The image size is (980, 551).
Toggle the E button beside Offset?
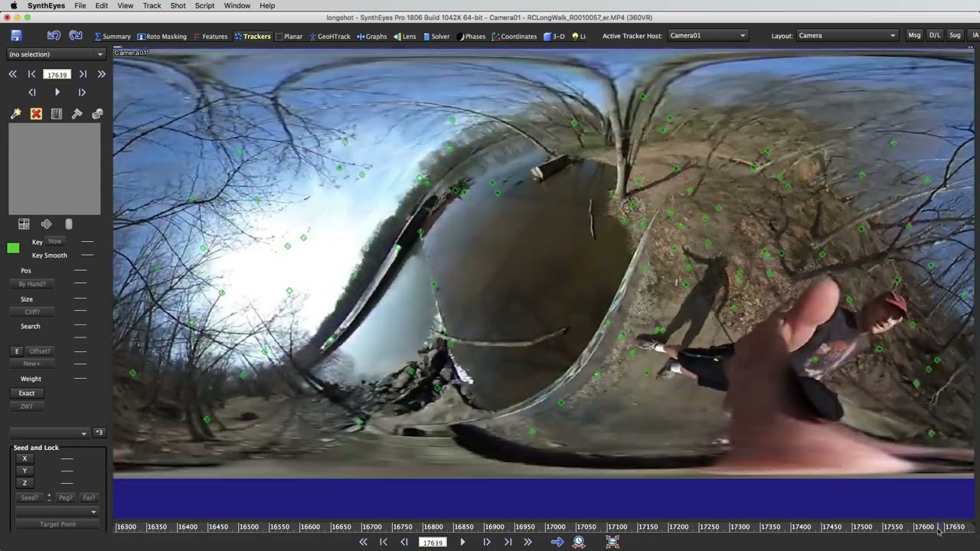tap(16, 351)
